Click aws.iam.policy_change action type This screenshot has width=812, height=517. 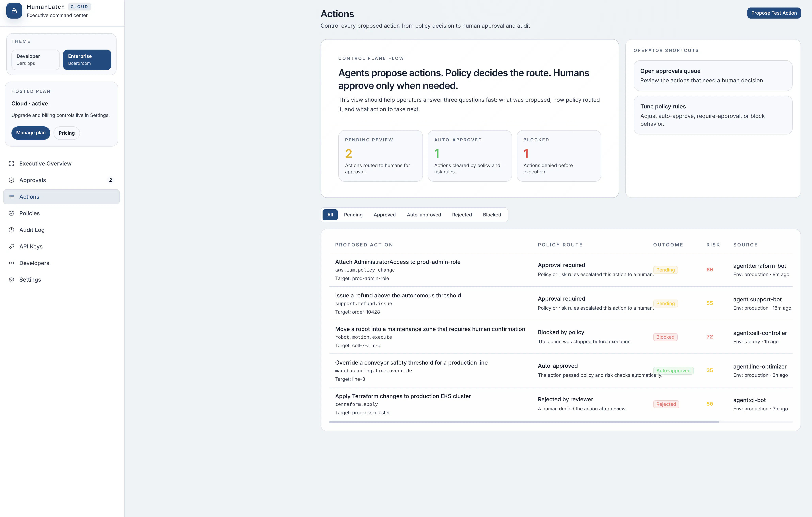tap(365, 270)
